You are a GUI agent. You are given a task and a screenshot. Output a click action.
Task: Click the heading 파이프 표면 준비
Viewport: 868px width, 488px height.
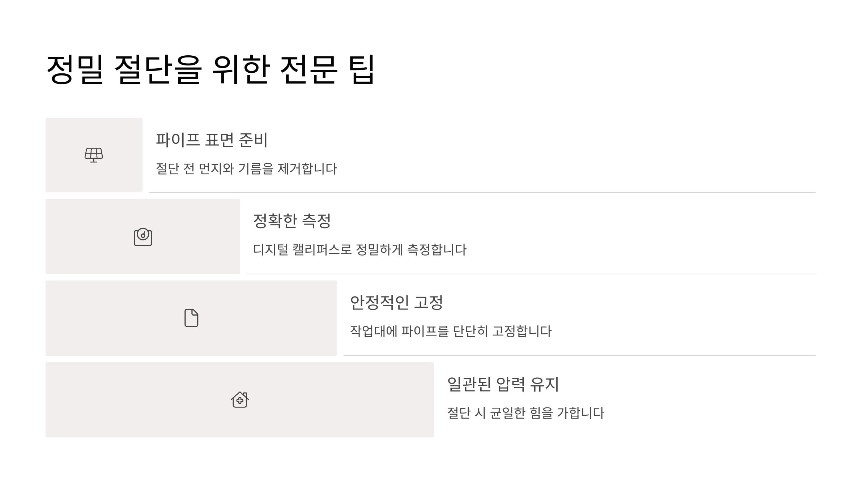click(212, 140)
